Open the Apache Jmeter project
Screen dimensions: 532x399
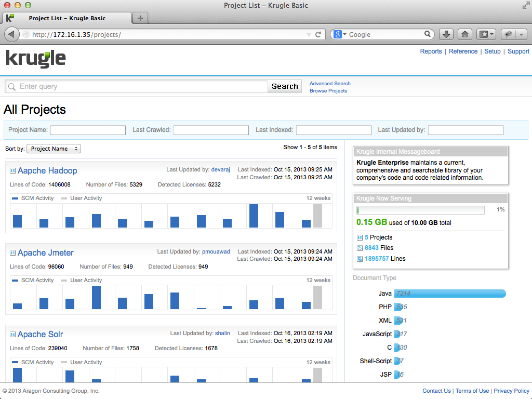tap(46, 253)
